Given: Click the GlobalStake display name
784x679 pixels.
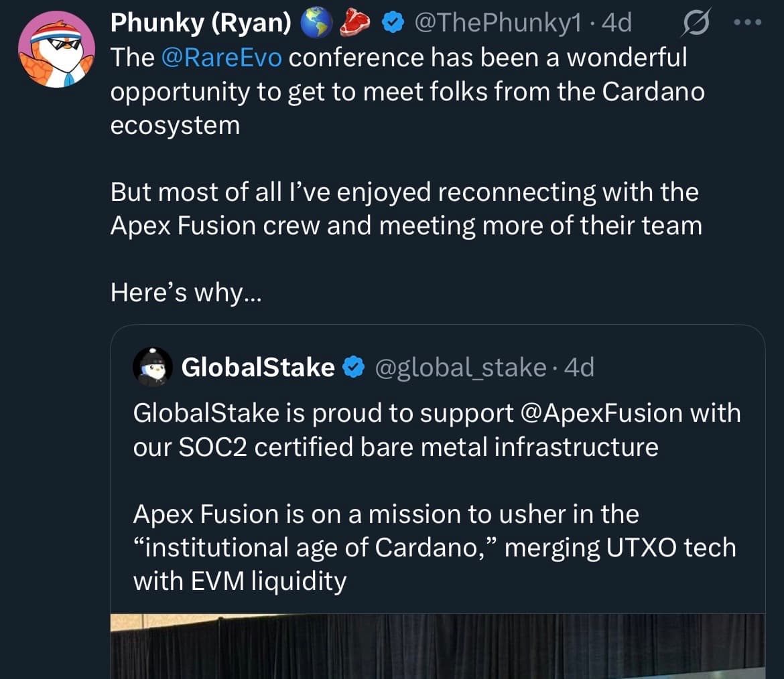Looking at the screenshot, I should tap(258, 367).
